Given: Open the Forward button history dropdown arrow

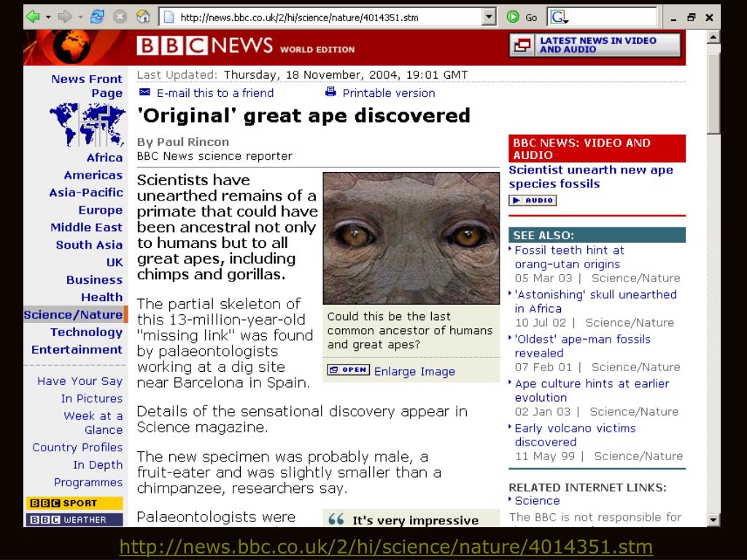Looking at the screenshot, I should pyautogui.click(x=80, y=17).
